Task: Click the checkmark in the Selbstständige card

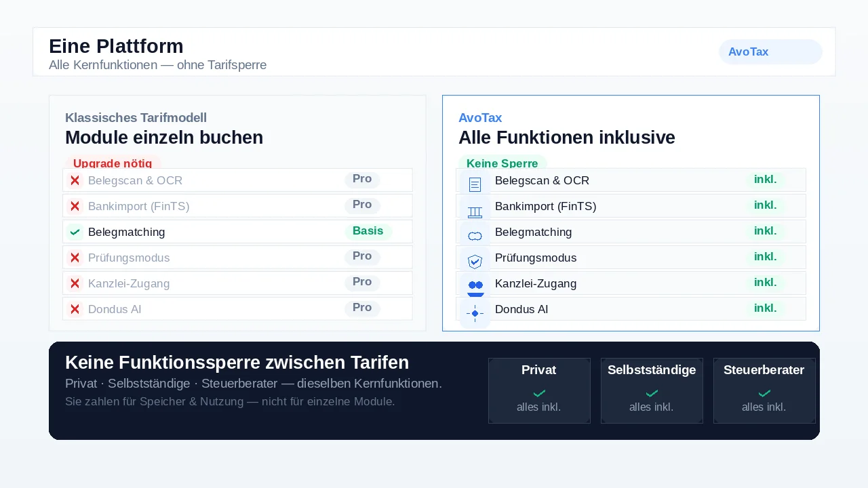Action: coord(652,393)
